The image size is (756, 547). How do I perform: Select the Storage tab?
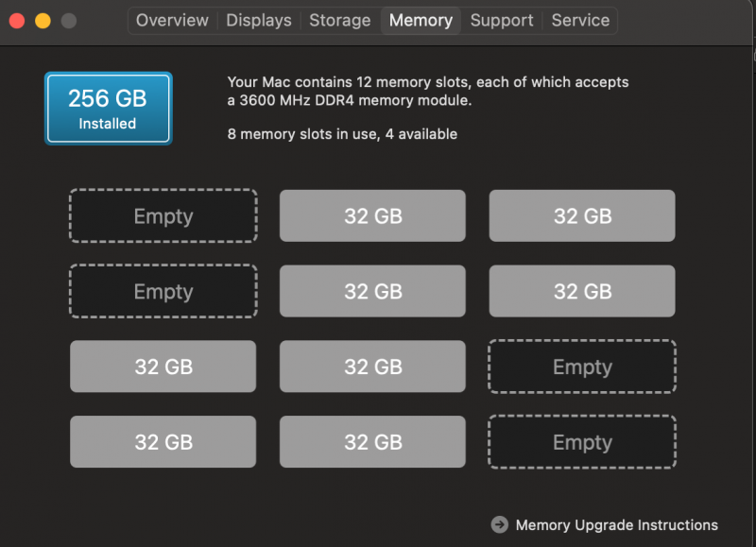tap(339, 20)
